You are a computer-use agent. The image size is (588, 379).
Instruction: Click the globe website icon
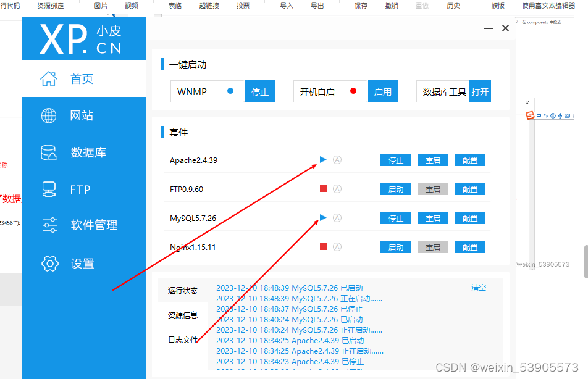pyautogui.click(x=49, y=115)
